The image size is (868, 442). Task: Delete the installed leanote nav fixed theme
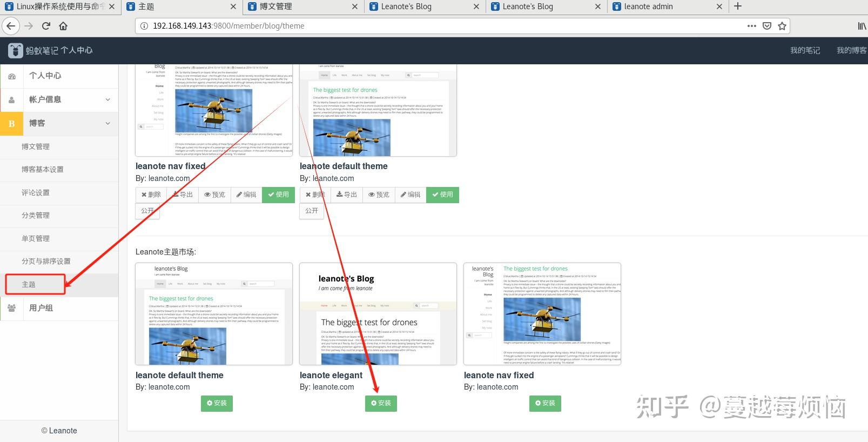coord(151,195)
